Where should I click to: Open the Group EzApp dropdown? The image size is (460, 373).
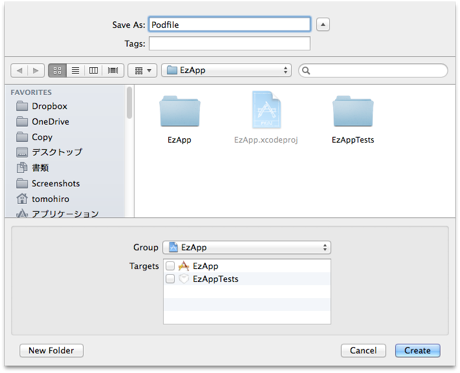pos(247,247)
